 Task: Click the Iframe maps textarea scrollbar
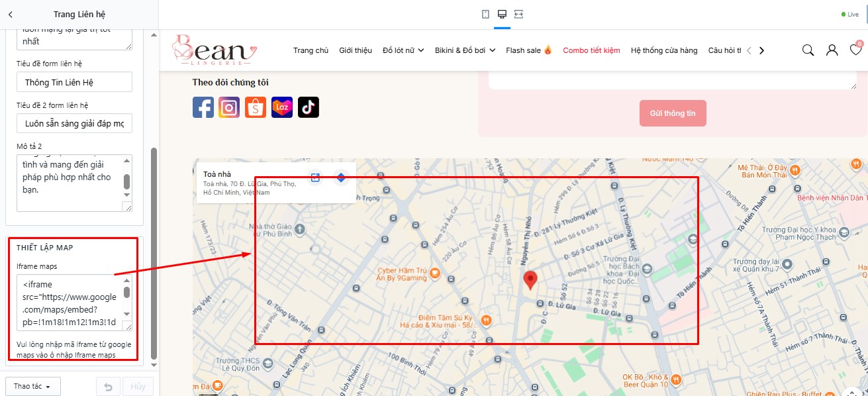[127, 292]
